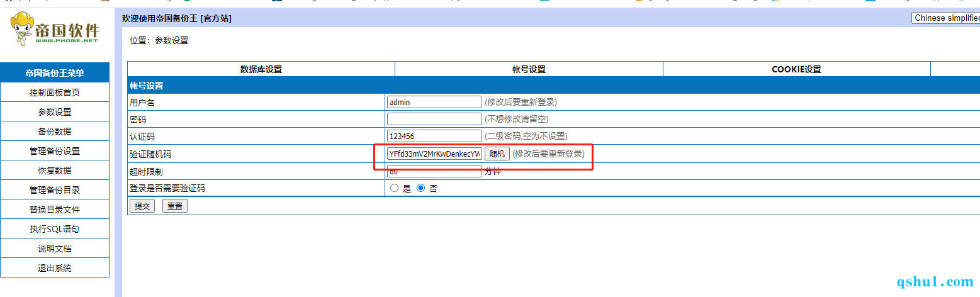Open 参数设置 in the sidebar menu
Screen dimensions: 980x297
click(x=55, y=112)
